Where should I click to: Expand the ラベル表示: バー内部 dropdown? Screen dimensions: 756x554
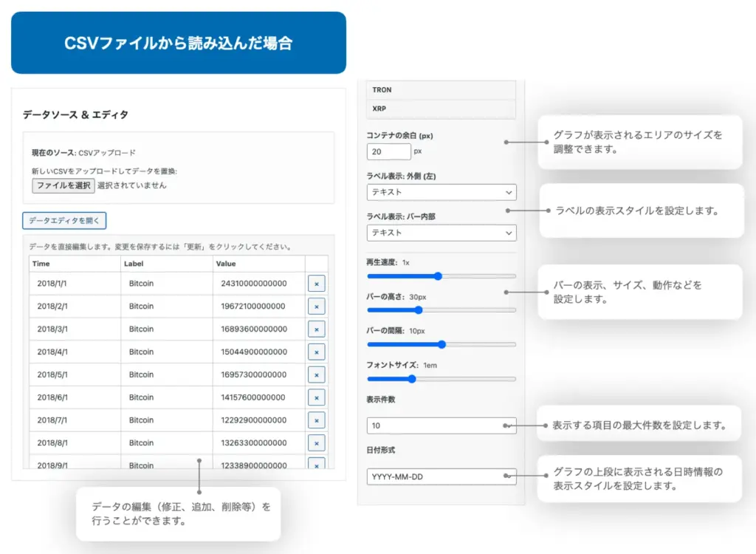tap(441, 233)
